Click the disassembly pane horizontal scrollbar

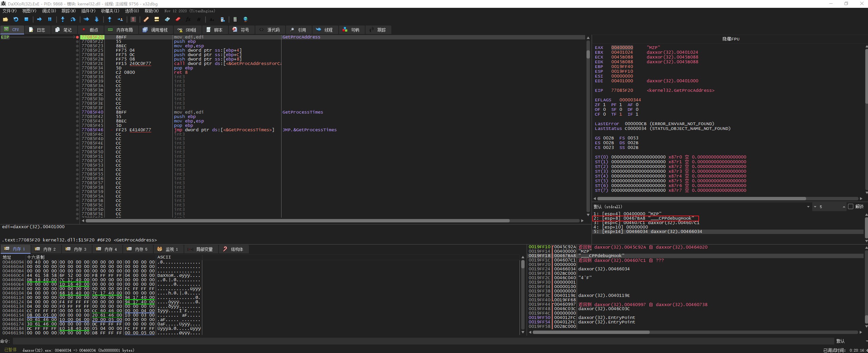pyautogui.click(x=297, y=221)
